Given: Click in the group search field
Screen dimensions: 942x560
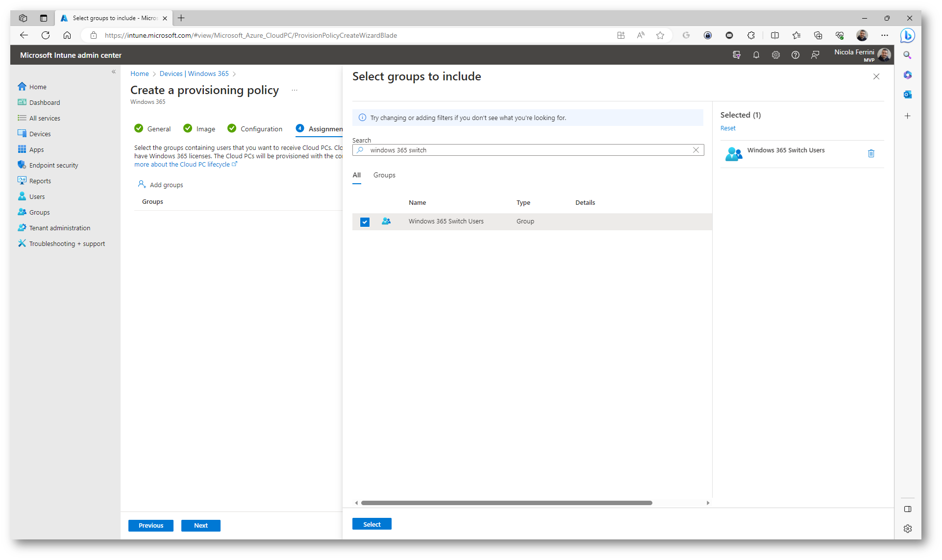Looking at the screenshot, I should (528, 150).
